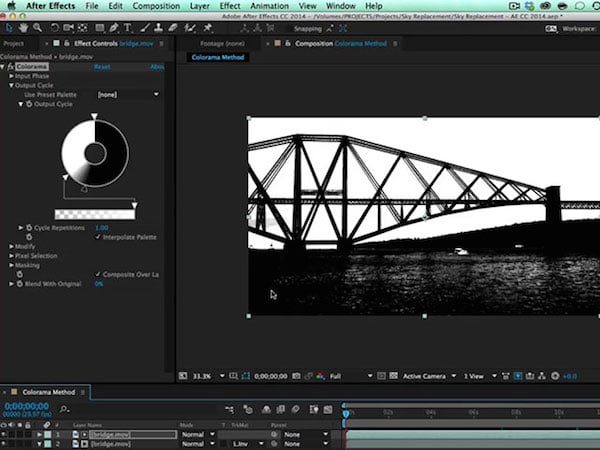Click the Output Cycle color wheel

click(x=95, y=153)
